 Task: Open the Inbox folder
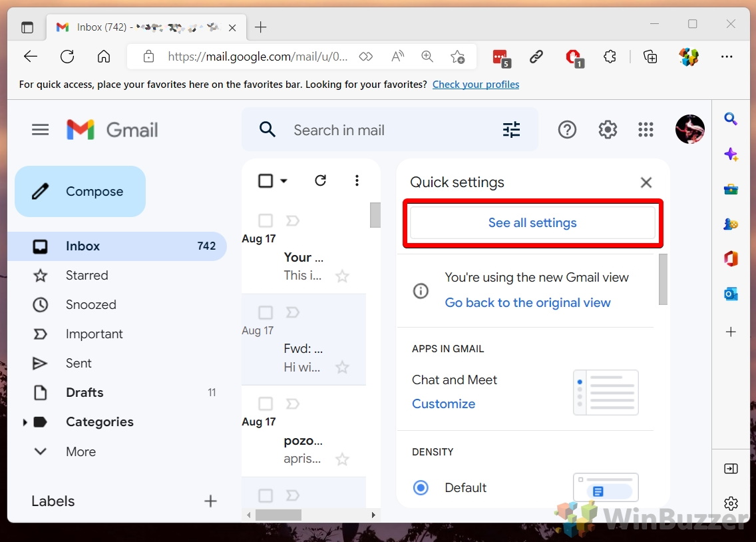pyautogui.click(x=117, y=246)
